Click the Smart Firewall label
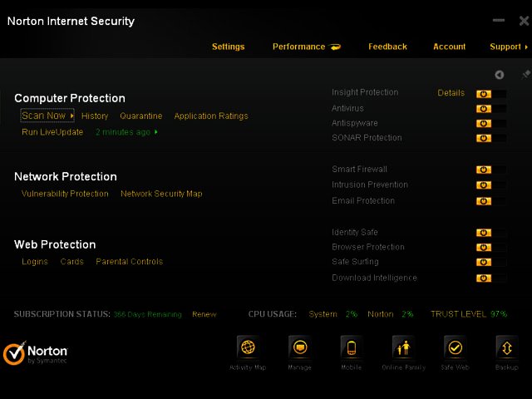The image size is (532, 399). pos(359,169)
